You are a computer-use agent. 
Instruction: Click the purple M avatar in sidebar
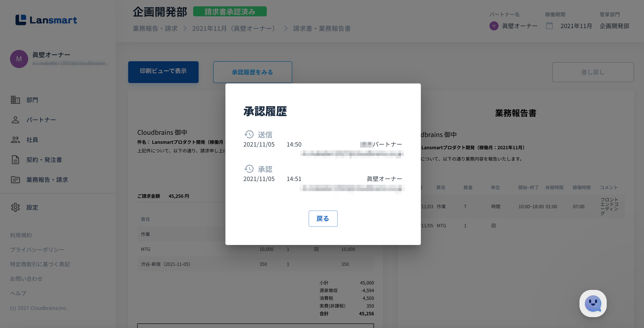[x=19, y=59]
